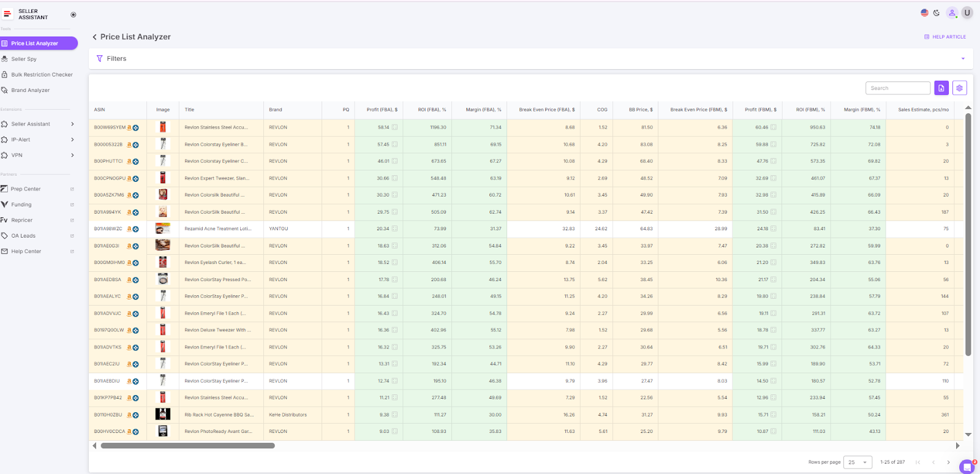Screen dimensions: 980x474
Task: Open Brand Analyzer tool
Action: coord(30,90)
